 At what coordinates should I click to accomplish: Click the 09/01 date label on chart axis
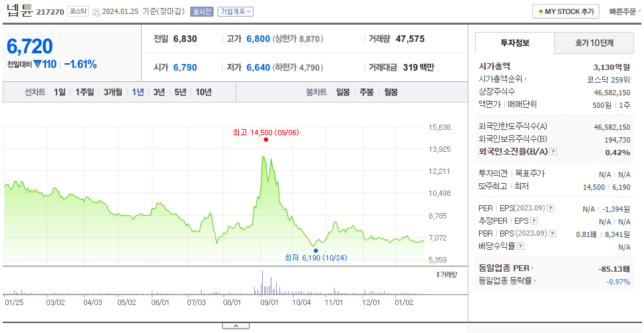pyautogui.click(x=269, y=302)
